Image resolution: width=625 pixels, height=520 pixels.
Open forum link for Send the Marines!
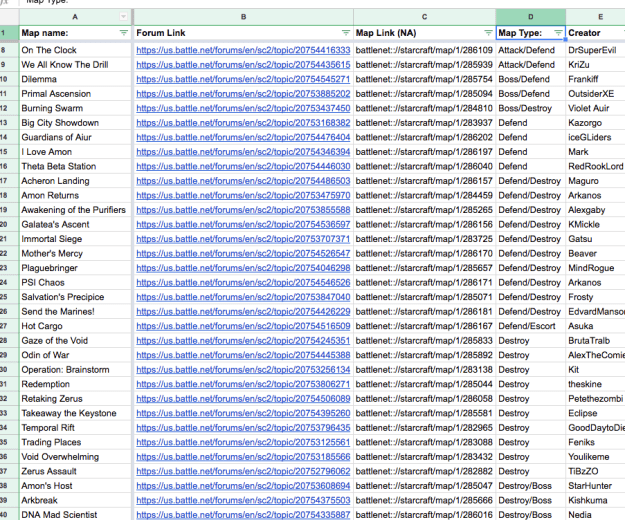point(243,312)
